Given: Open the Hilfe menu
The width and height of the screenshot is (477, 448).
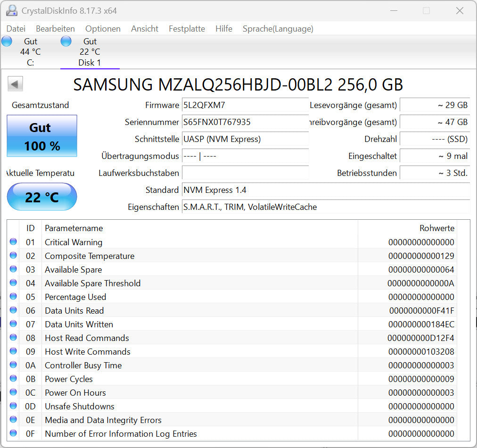Looking at the screenshot, I should tap(223, 29).
